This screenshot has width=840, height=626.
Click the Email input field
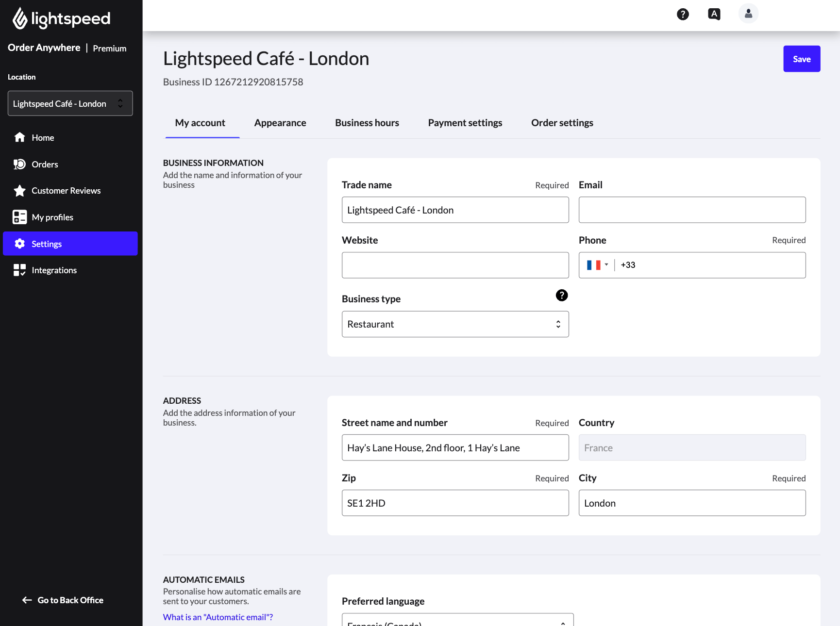692,210
